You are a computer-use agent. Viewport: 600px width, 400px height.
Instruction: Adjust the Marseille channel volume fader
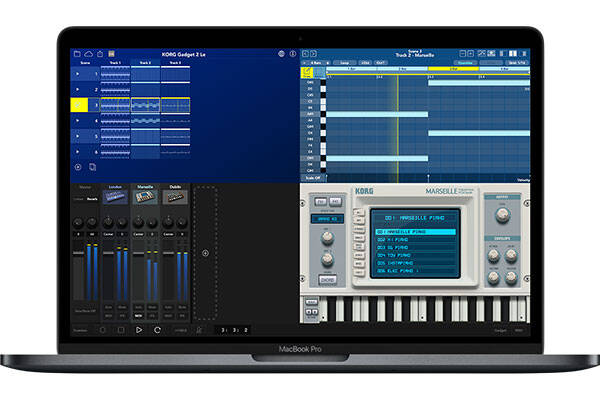click(138, 253)
